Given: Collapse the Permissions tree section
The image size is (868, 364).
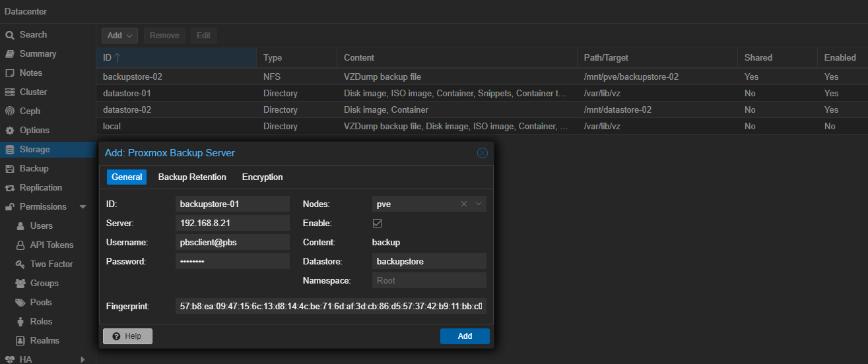Looking at the screenshot, I should pyautogui.click(x=83, y=207).
